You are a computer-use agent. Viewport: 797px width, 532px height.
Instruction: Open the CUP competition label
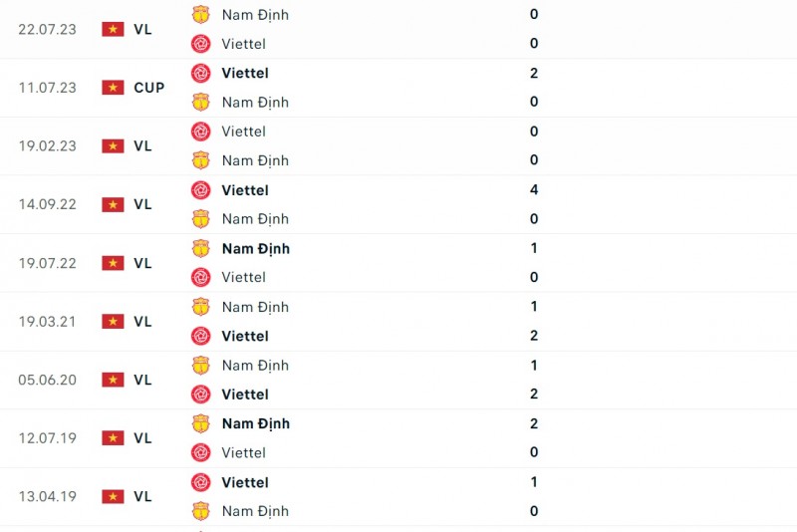click(x=149, y=88)
